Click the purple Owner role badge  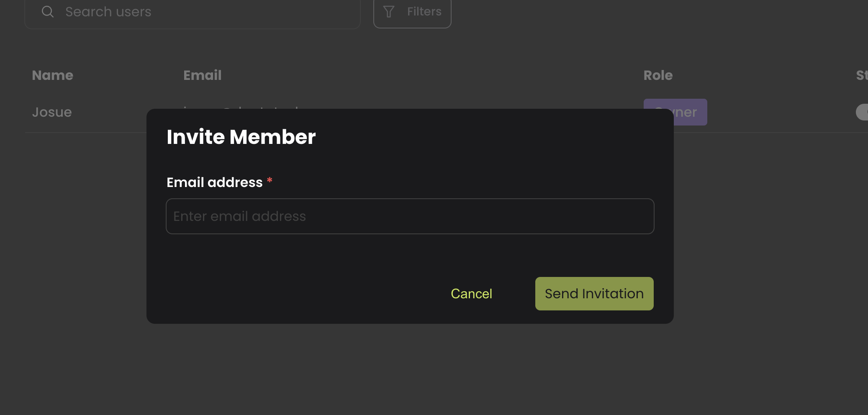click(690, 112)
